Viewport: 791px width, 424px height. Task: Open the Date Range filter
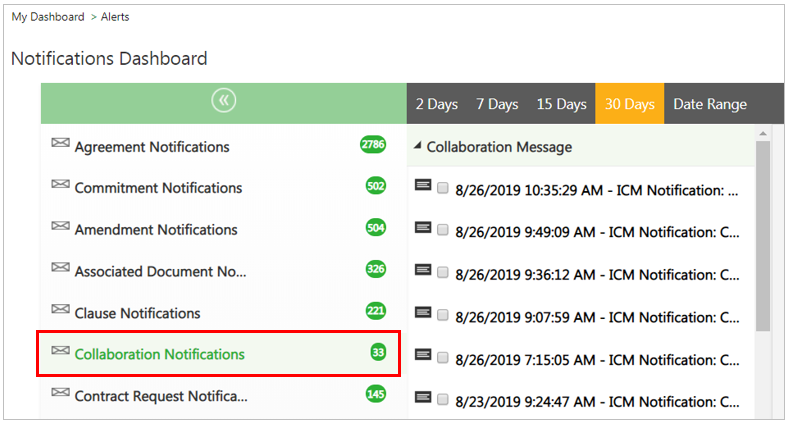point(709,104)
